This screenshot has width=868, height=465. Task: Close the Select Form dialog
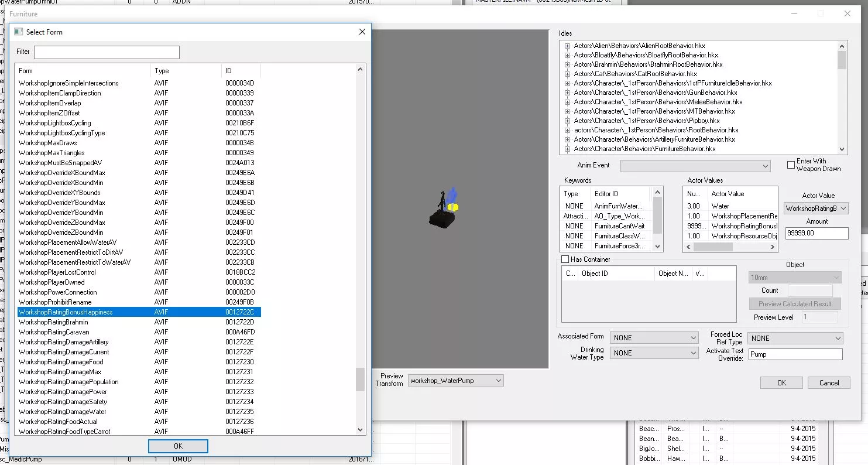pos(362,32)
